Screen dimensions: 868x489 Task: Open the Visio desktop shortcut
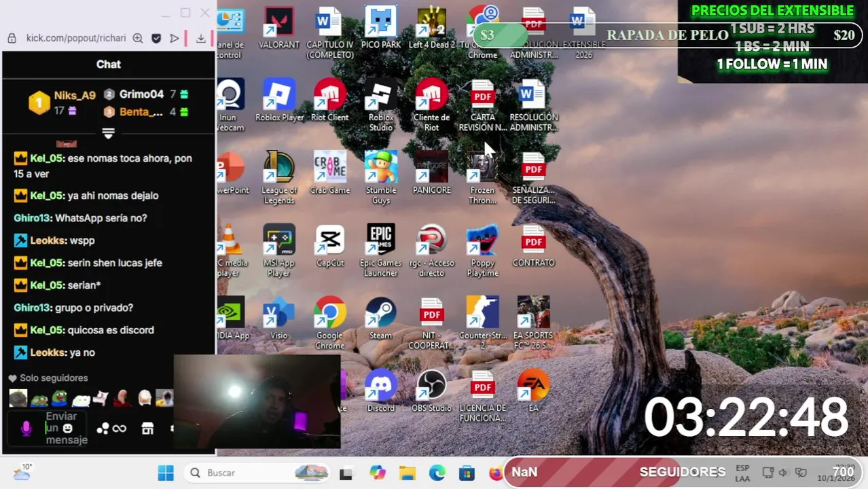[278, 319]
